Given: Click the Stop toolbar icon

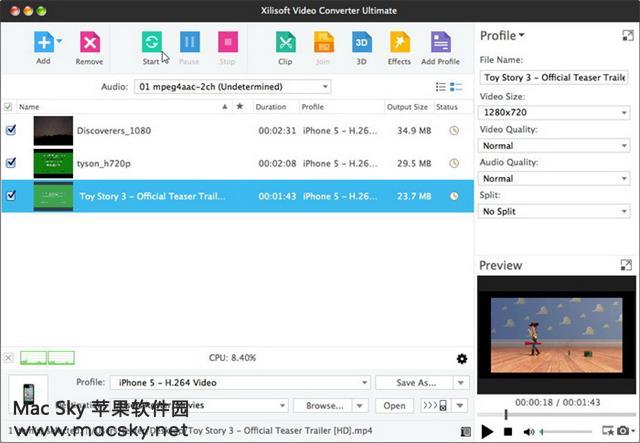Looking at the screenshot, I should pos(228,42).
